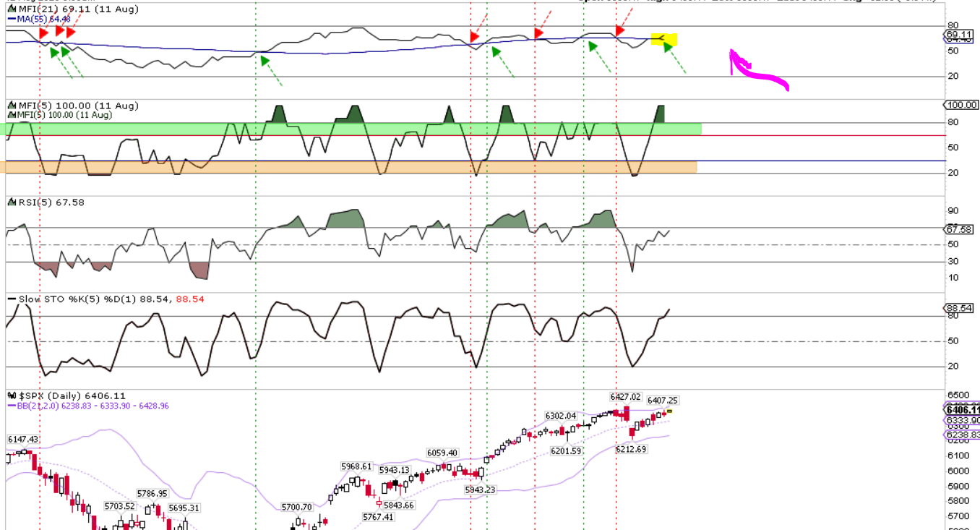
Task: Click the bold 6406.11 price tag on right axis
Action: pyautogui.click(x=963, y=411)
